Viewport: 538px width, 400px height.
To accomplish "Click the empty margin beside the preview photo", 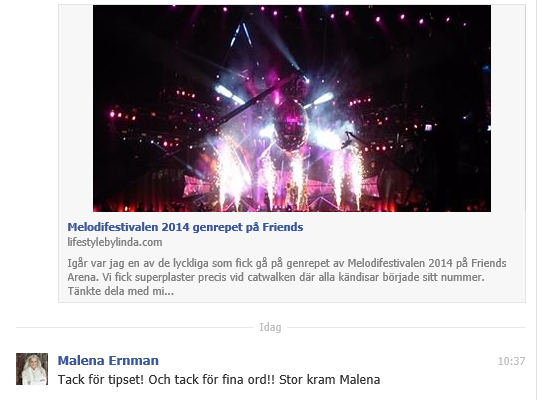I will [76, 108].
